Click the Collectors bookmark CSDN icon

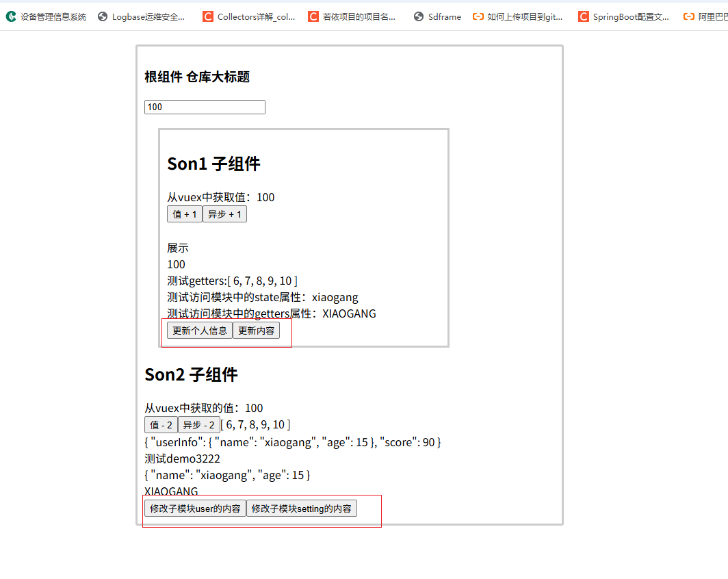208,16
